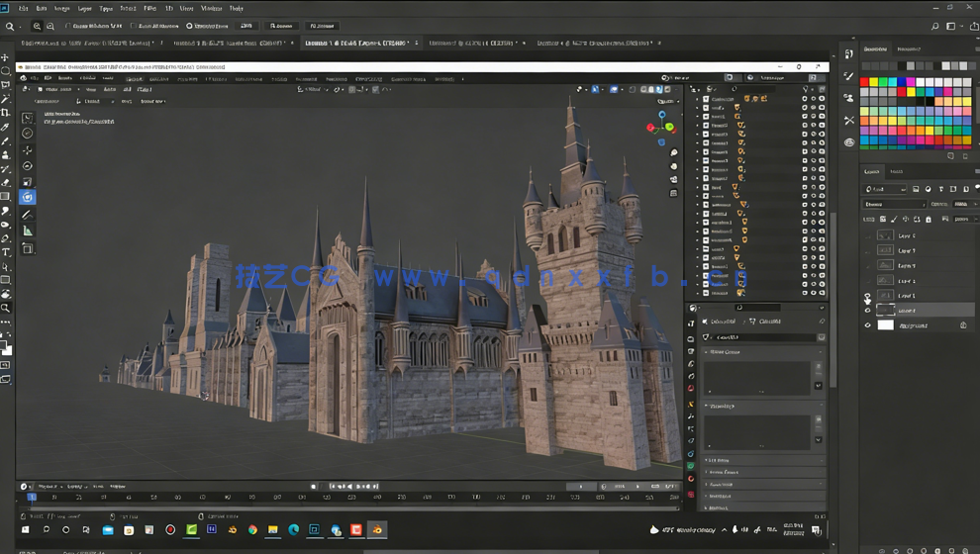
Task: Open the workspace switcher icon
Action: pos(950,27)
